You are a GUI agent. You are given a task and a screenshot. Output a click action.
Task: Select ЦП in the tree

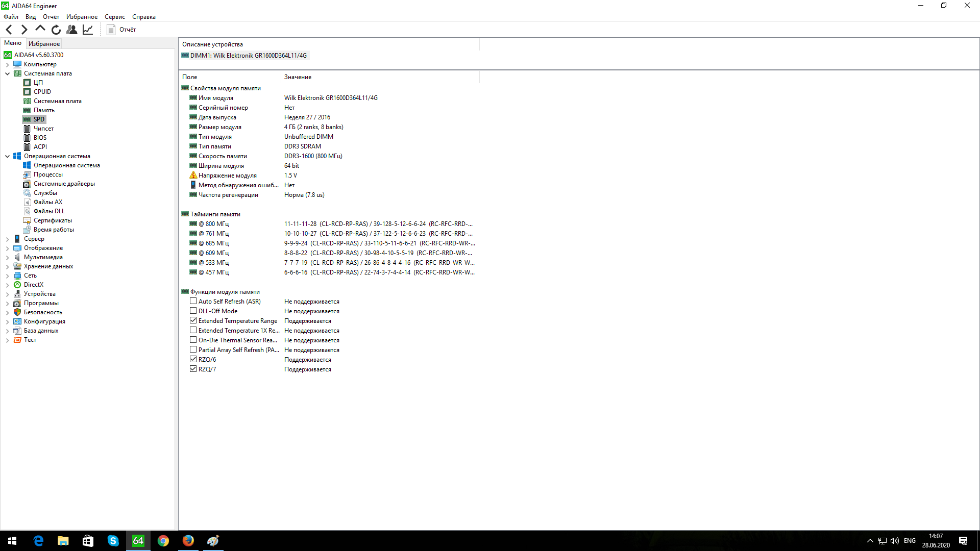(38, 83)
